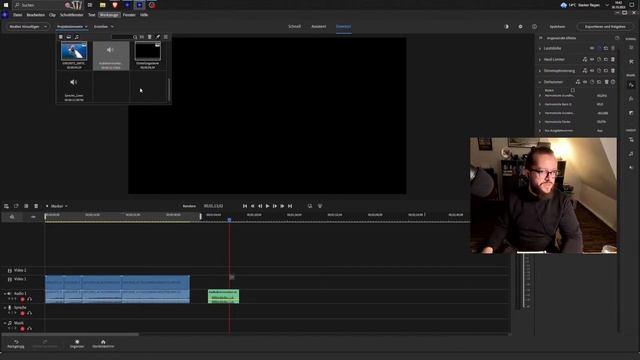
Task: Click the trash icon in project panel toolbar
Action: coord(150,37)
